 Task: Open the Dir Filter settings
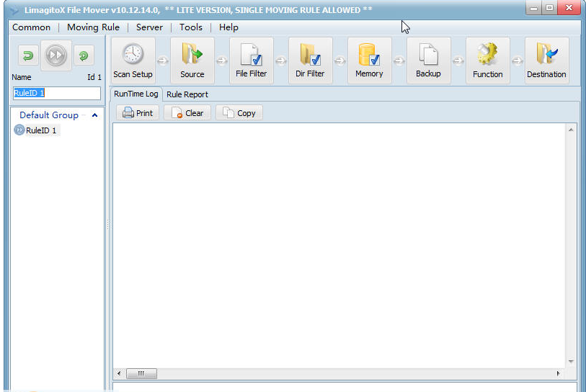coord(310,60)
